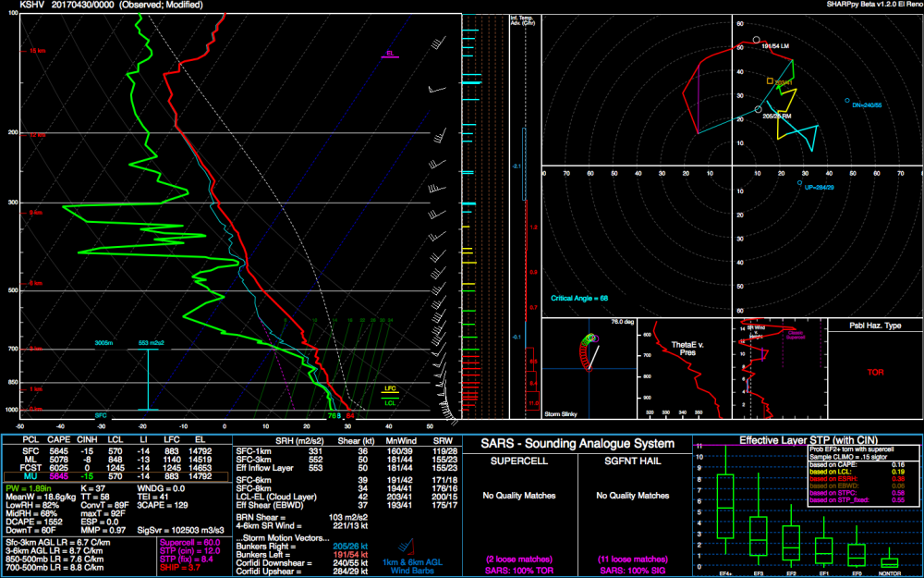Viewport: 924px width, 578px height.
Task: Click the magenta EL marker on the Skew-T
Action: (x=390, y=55)
